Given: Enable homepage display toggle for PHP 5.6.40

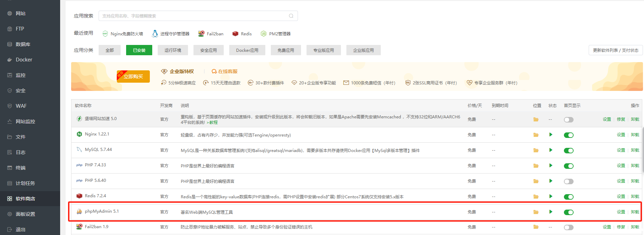Looking at the screenshot, I should point(569,181).
